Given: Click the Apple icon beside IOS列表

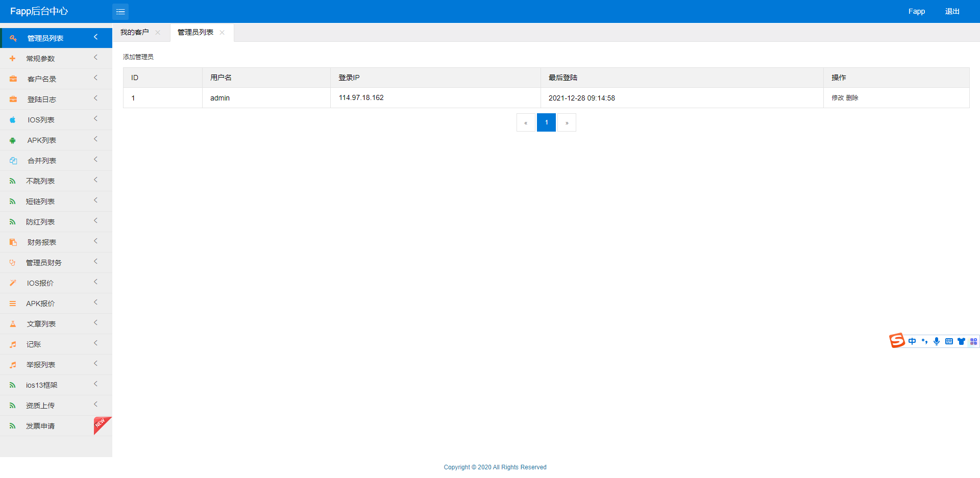Looking at the screenshot, I should 13,120.
